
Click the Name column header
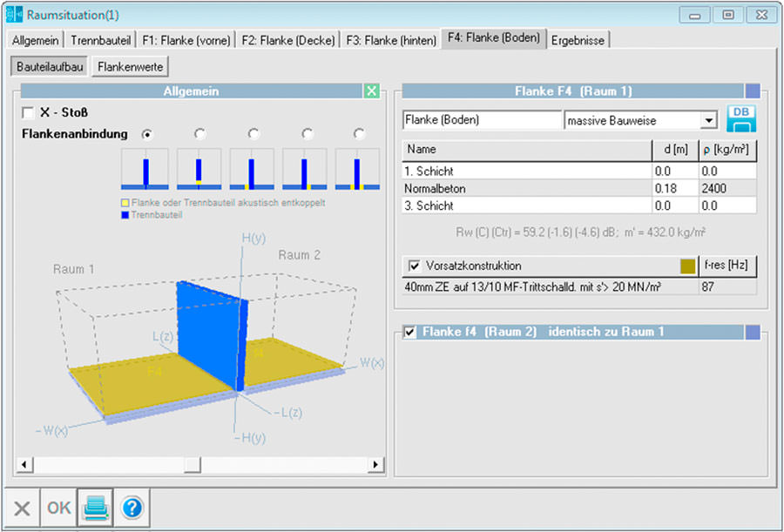tap(527, 150)
